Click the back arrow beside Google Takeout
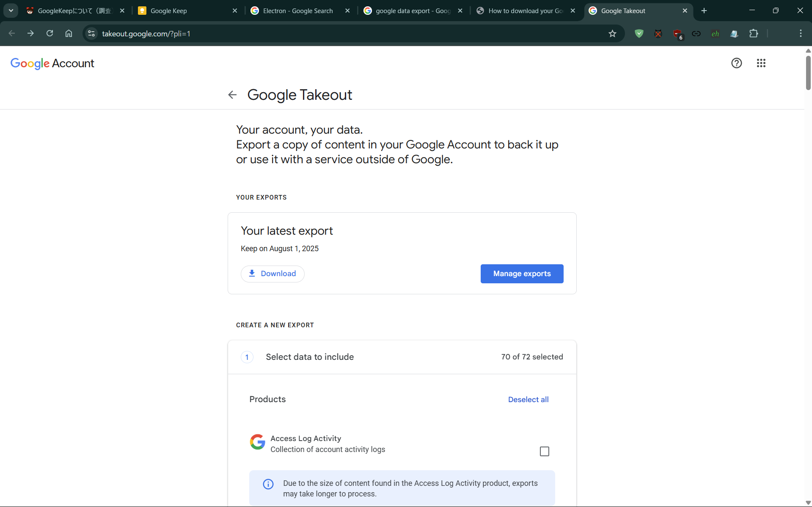This screenshot has width=812, height=507. (x=232, y=95)
